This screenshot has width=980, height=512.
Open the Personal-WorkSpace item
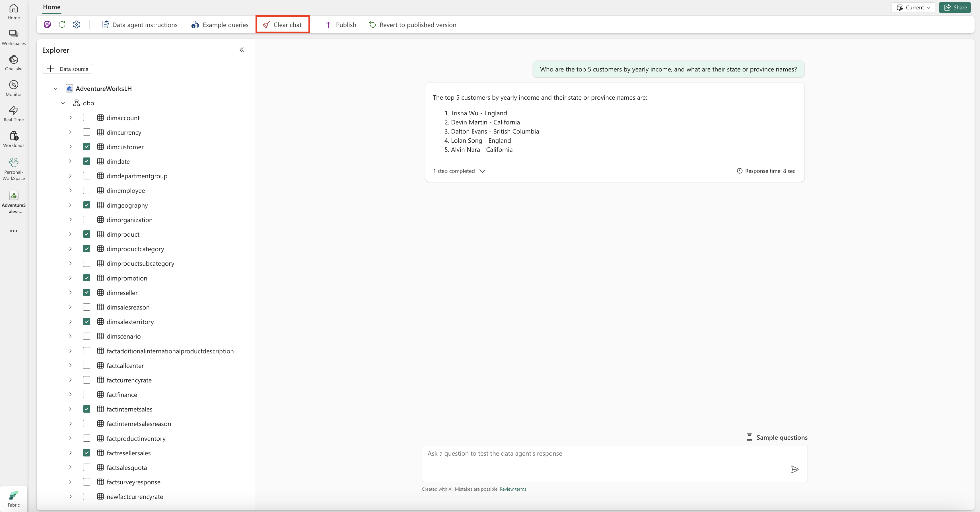click(x=14, y=169)
